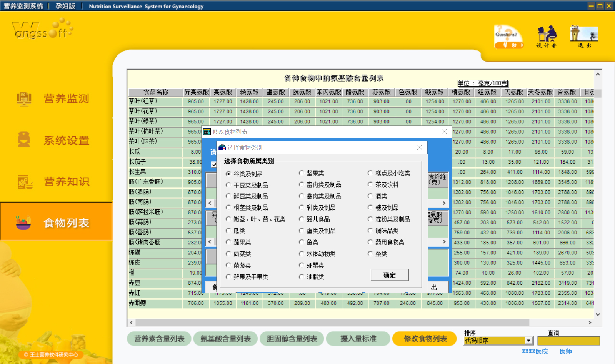Open the 排序 sort order dropdown
This screenshot has width=615, height=364.
click(x=529, y=341)
